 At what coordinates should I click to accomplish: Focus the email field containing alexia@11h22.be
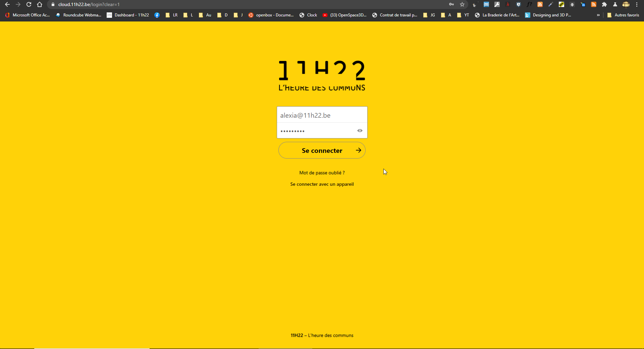(x=322, y=115)
